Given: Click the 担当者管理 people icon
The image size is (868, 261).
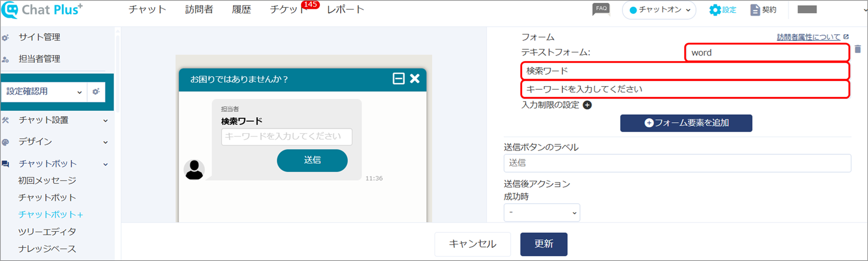Looking at the screenshot, I should pyautogui.click(x=6, y=59).
